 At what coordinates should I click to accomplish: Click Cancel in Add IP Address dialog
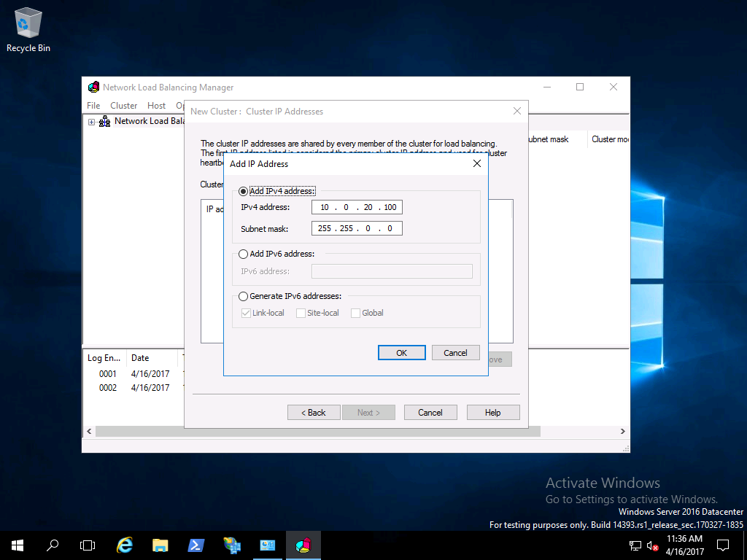pos(455,353)
